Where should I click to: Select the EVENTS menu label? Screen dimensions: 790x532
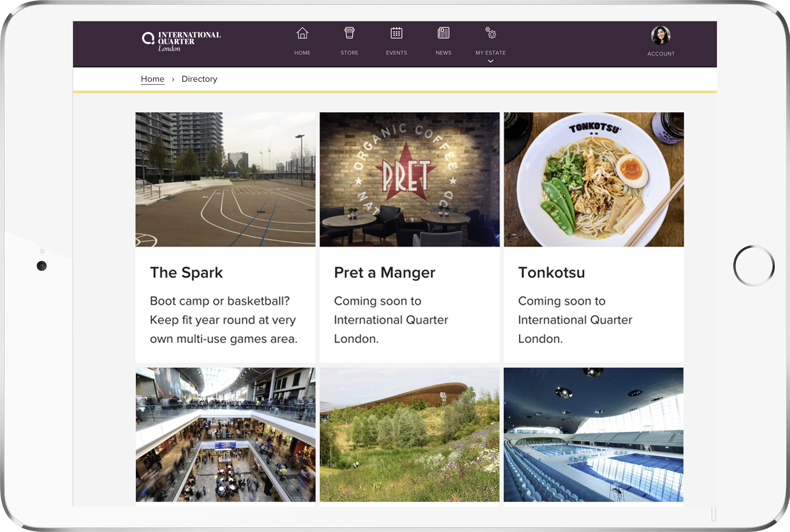coord(396,53)
